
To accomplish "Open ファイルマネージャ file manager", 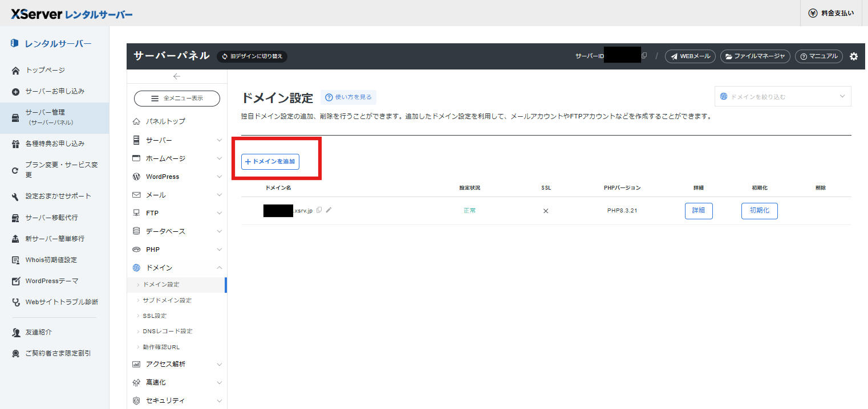I will 755,56.
